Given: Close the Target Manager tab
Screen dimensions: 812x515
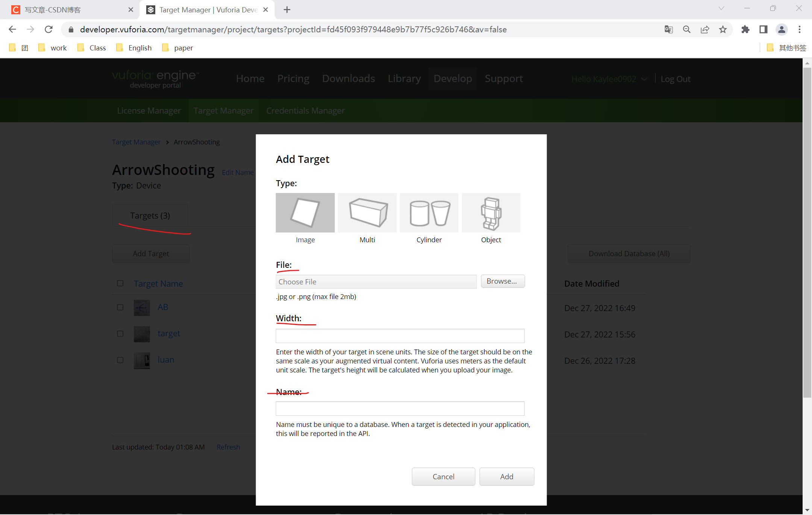Looking at the screenshot, I should pyautogui.click(x=265, y=10).
